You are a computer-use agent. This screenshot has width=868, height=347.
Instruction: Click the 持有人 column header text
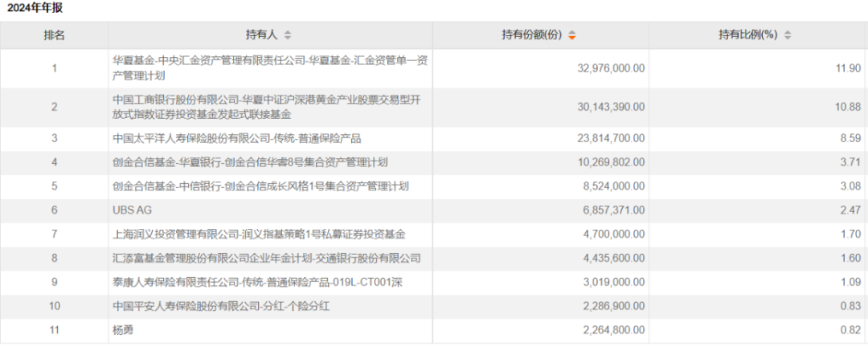[x=262, y=35]
